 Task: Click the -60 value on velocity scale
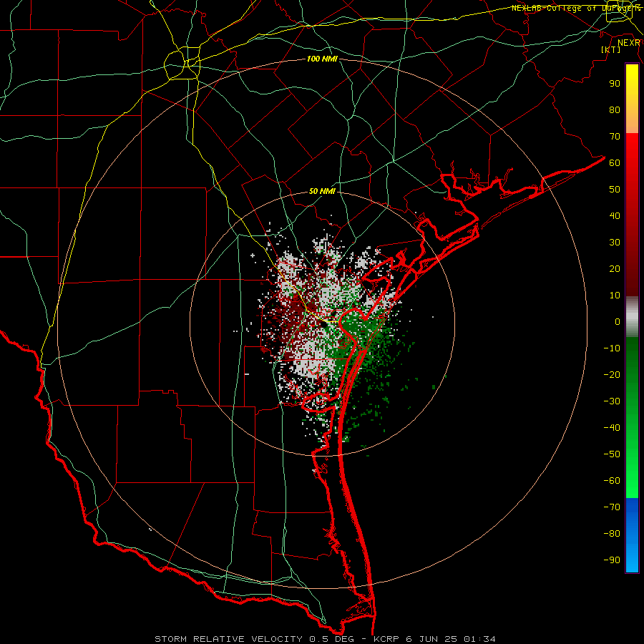coord(612,481)
